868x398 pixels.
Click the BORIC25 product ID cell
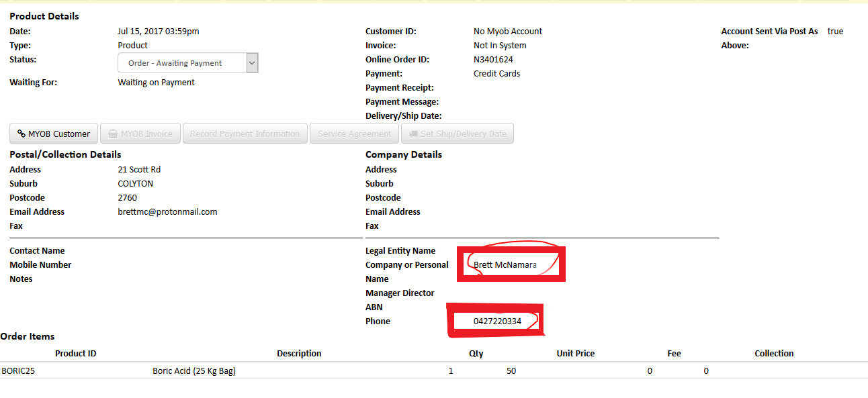[18, 370]
